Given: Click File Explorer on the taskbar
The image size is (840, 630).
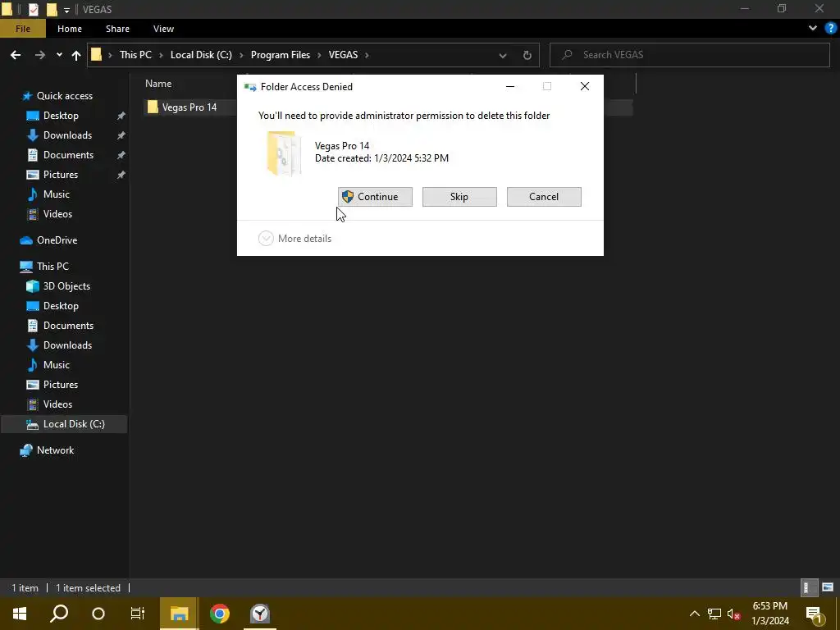Looking at the screenshot, I should (179, 614).
